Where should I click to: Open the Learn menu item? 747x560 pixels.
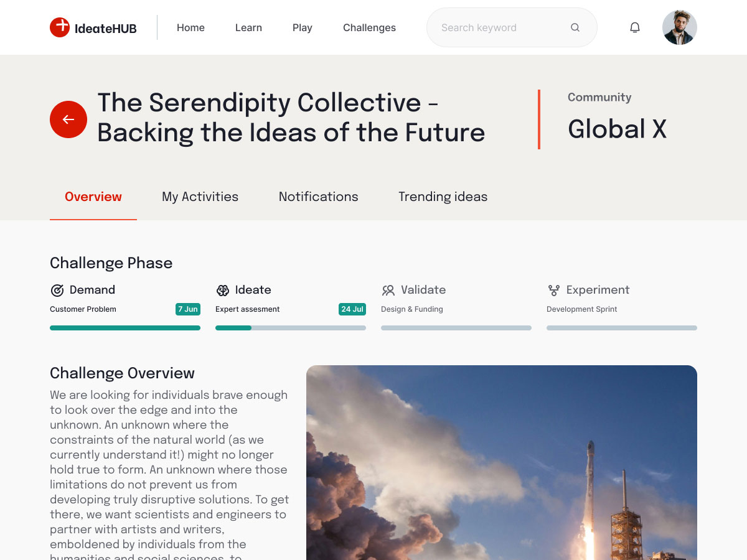pos(248,27)
